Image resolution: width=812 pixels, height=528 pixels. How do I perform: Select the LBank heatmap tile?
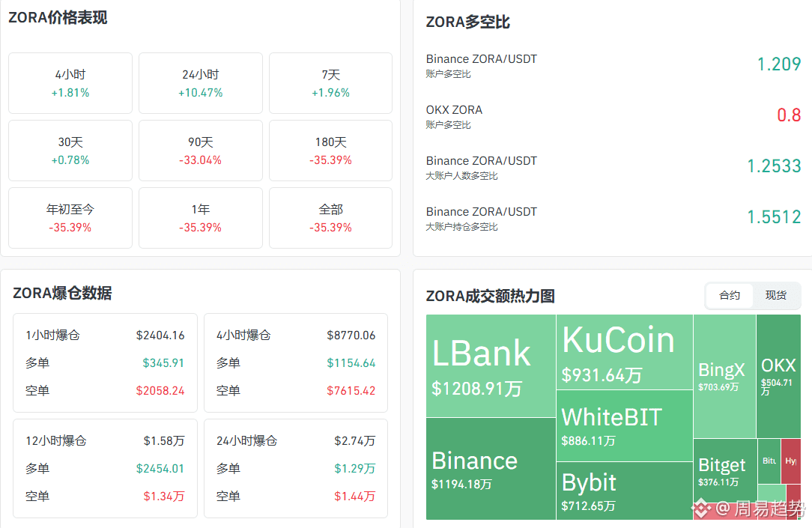(491, 366)
